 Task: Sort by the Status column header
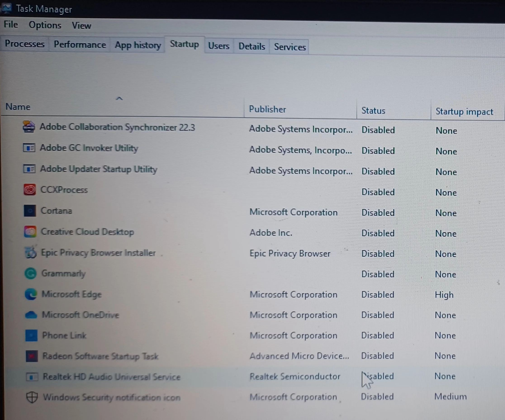click(x=373, y=111)
